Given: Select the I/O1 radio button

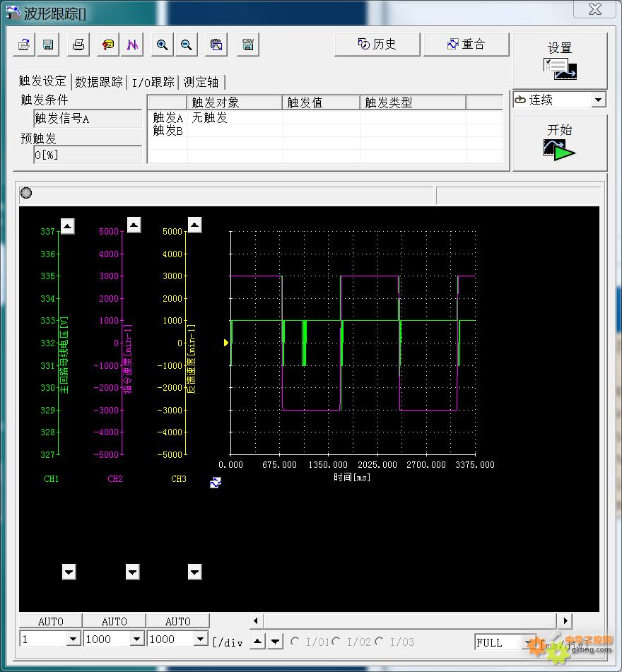Looking at the screenshot, I should 295,642.
